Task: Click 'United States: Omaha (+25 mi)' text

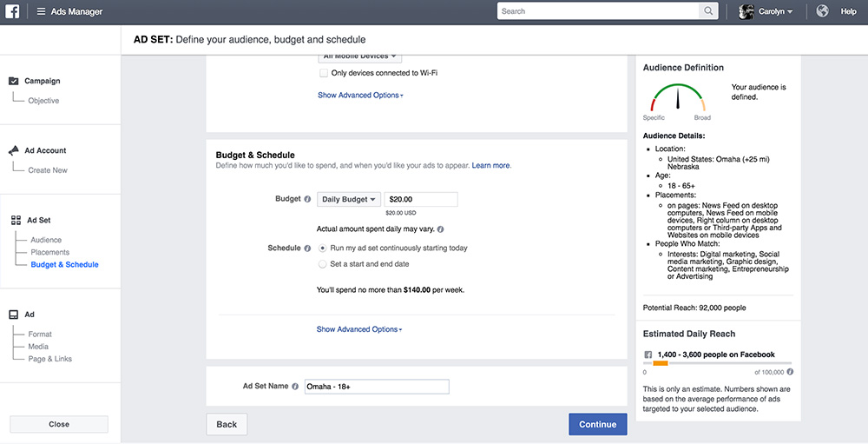Action: (719, 160)
